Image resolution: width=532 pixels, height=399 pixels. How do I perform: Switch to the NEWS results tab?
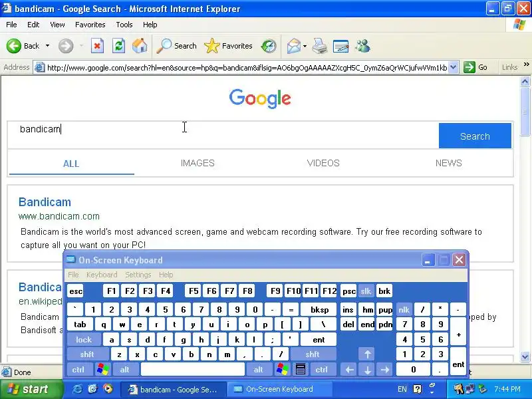[x=448, y=163]
